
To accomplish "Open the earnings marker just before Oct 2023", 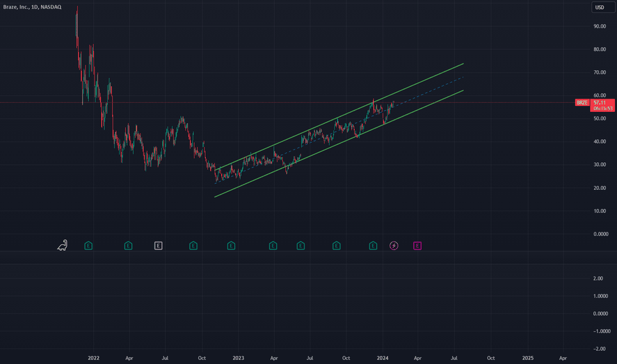I will (x=336, y=246).
